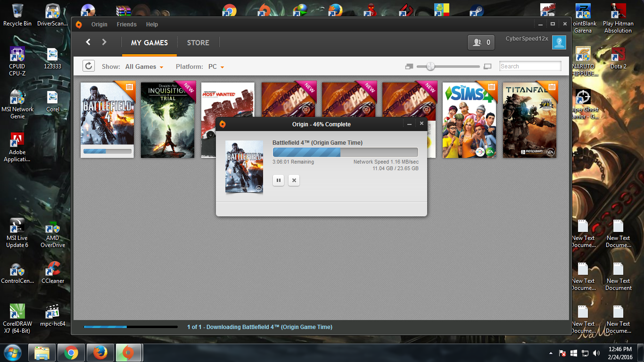The image size is (644, 362).
Task: Open the ControlCenter desktop shortcut
Action: click(x=17, y=272)
